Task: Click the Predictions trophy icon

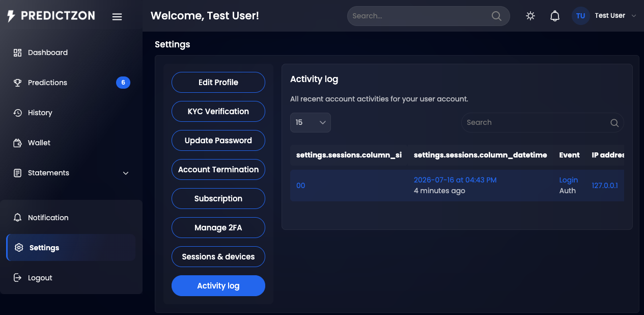Action: coord(18,83)
